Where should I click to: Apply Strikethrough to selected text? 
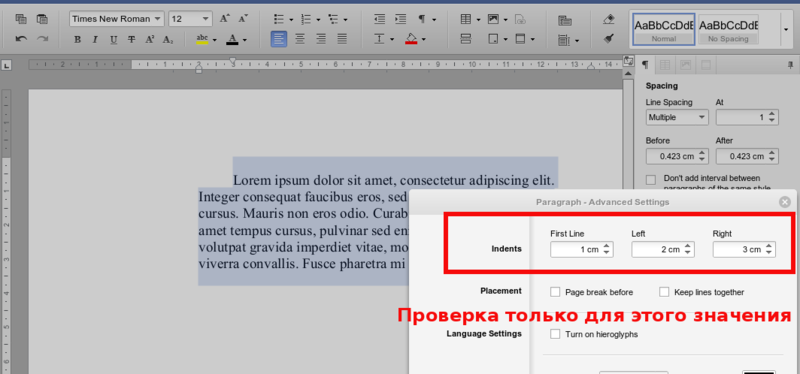[x=132, y=39]
